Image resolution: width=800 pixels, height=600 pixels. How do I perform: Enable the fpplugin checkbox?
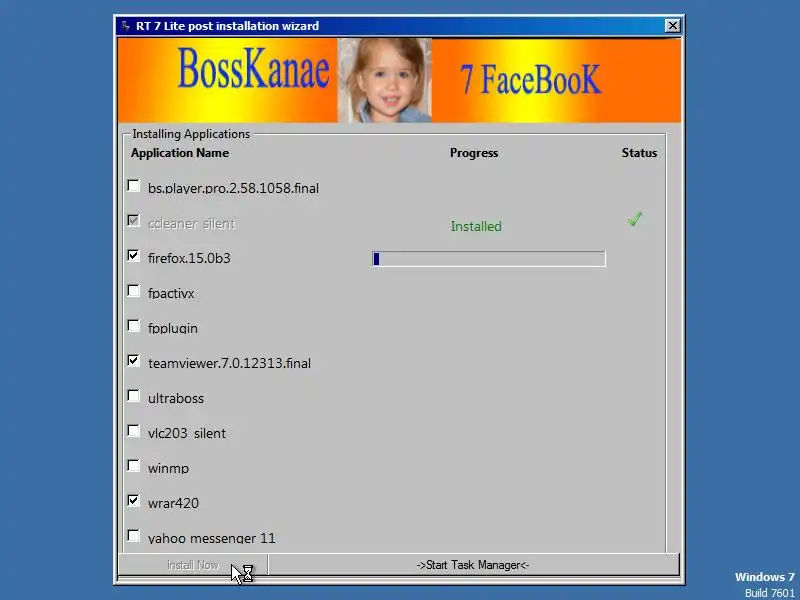click(x=134, y=326)
